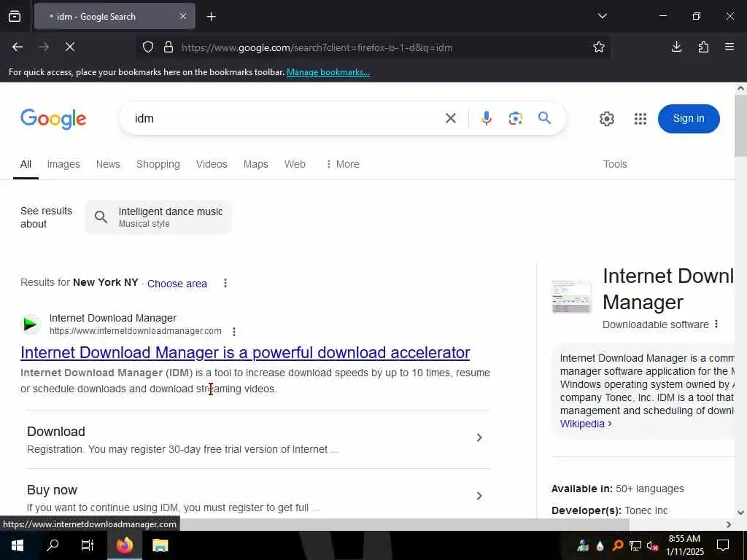Open the list all tabs dropdown arrow

[x=603, y=16]
